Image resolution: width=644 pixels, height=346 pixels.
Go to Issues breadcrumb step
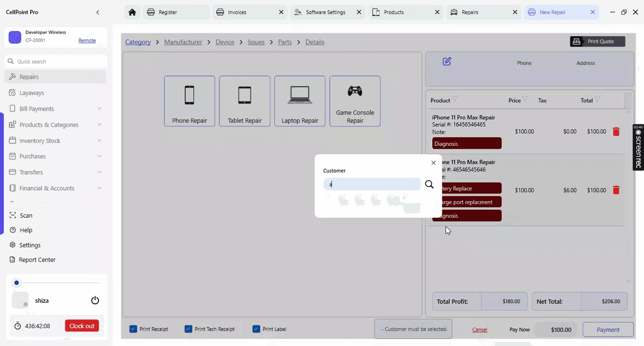(x=256, y=42)
